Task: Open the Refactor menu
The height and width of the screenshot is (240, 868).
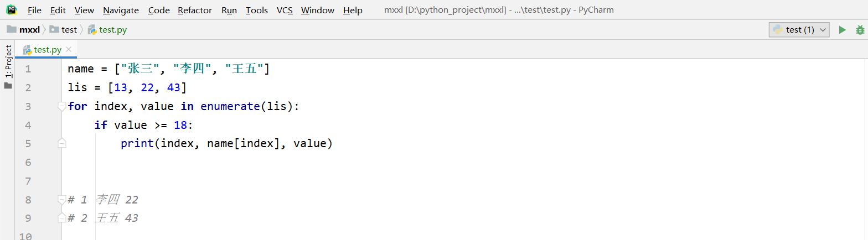Action: point(195,10)
